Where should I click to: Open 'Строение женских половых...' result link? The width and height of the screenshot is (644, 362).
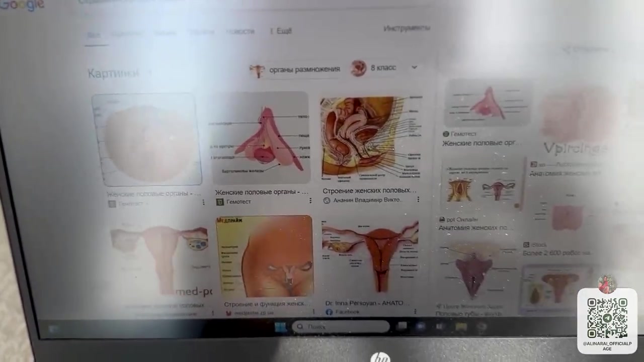coord(369,191)
